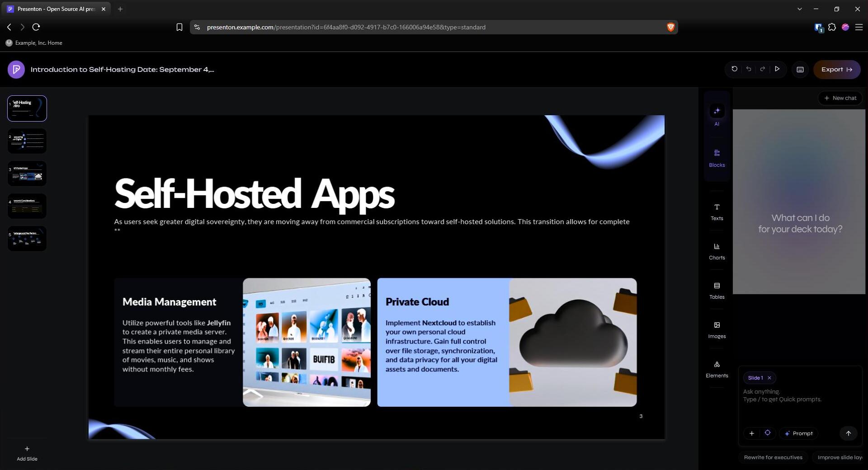Open the Example, Inc. Home bookmark

(34, 43)
